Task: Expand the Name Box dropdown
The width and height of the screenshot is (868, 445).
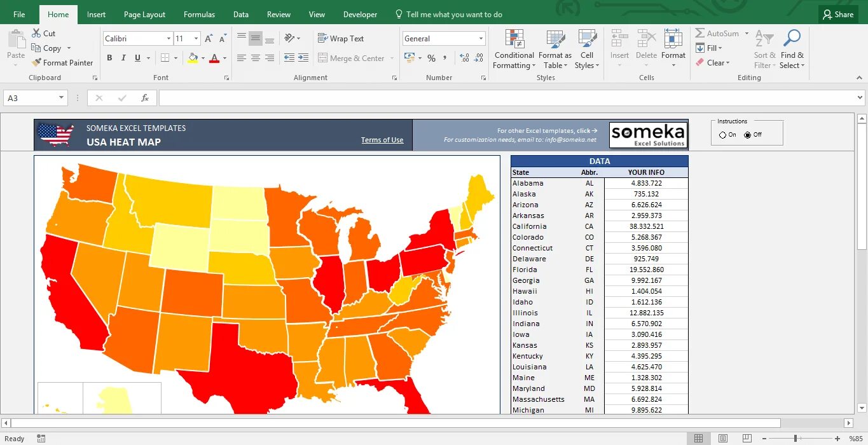Action: tap(62, 98)
